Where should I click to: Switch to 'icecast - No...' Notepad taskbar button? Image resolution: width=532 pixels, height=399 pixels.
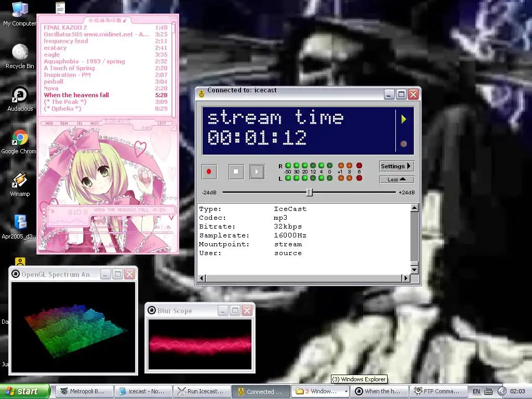coord(143,391)
